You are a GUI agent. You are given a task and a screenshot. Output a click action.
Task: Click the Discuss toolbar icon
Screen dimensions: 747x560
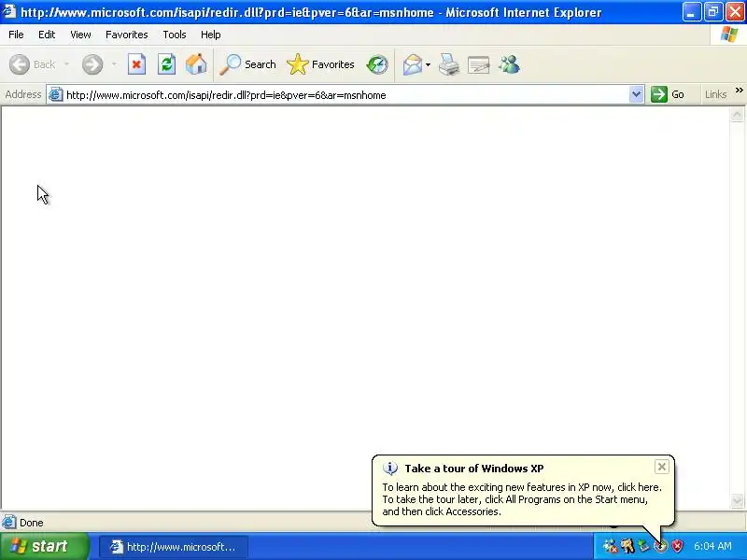tap(479, 65)
